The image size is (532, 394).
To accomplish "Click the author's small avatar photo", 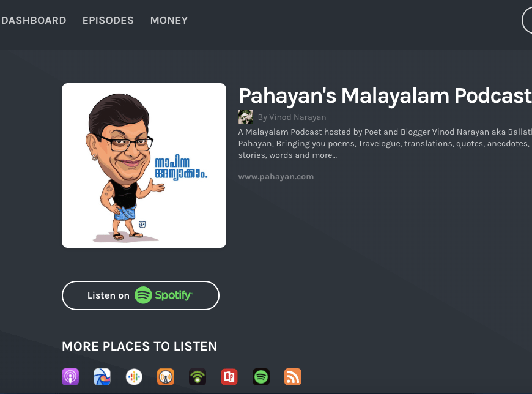I will pos(246,117).
